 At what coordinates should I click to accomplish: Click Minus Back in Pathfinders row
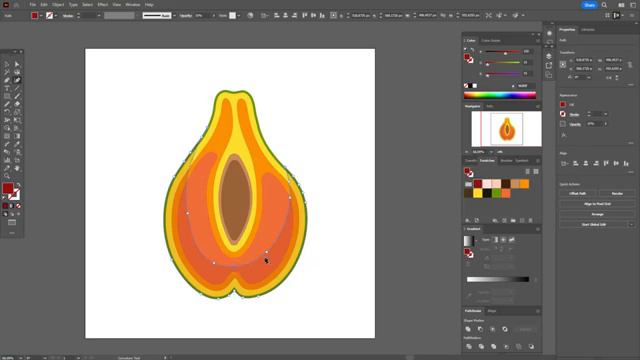click(x=531, y=347)
